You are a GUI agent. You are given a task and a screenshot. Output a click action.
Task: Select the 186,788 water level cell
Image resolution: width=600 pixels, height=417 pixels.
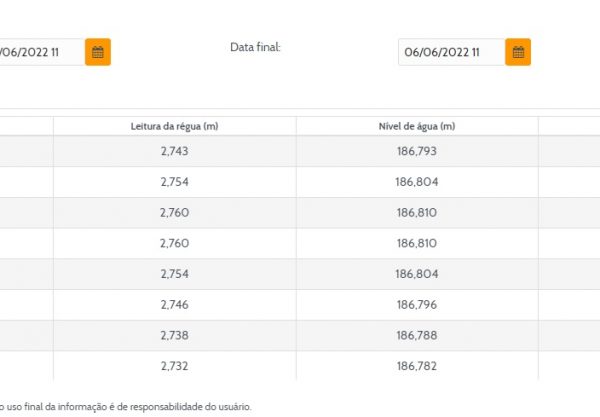417,336
